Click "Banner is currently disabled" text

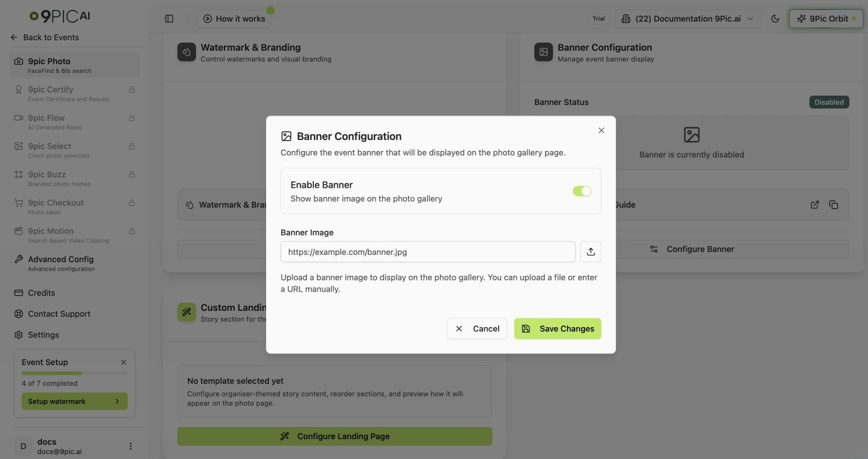pyautogui.click(x=692, y=155)
